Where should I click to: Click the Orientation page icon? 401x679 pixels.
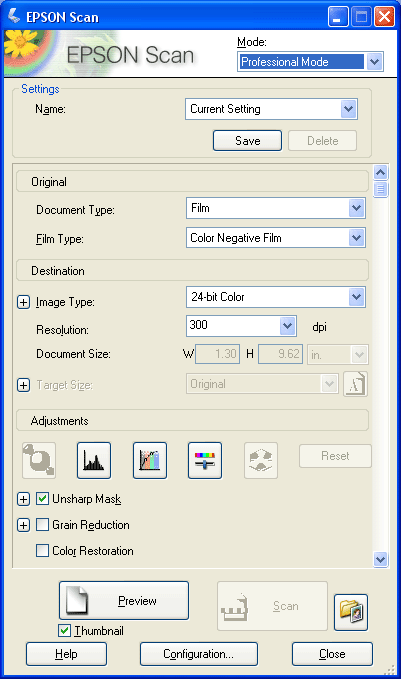click(355, 384)
